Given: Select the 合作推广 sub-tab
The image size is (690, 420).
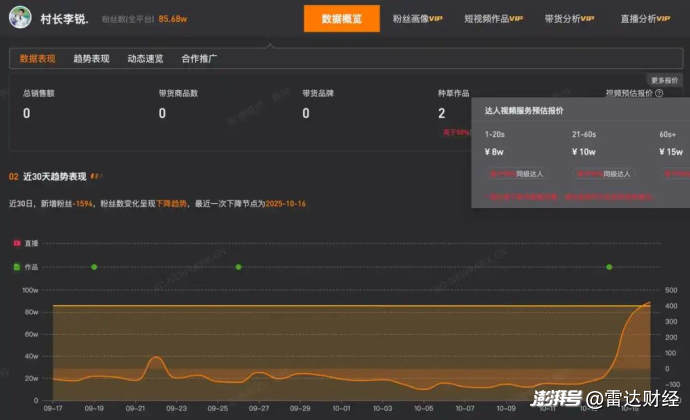Looking at the screenshot, I should pyautogui.click(x=199, y=59).
